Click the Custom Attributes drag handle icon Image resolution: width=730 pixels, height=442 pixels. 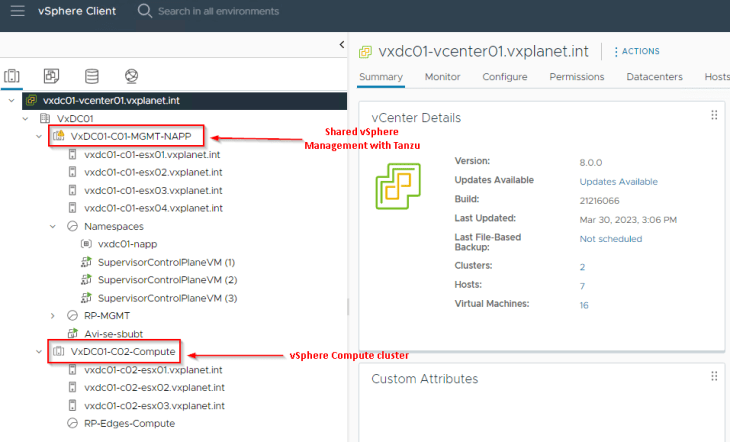pos(714,376)
